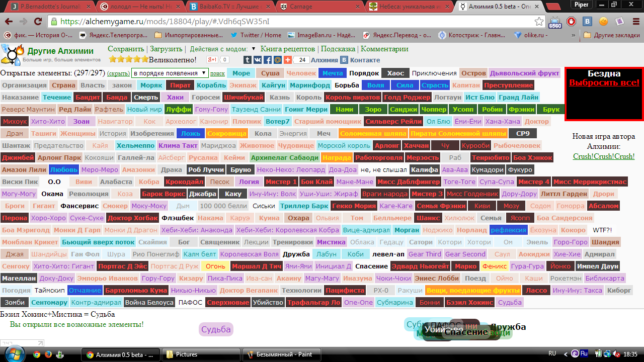Click the Луффи element tile
This screenshot has width=644, height=362.
click(x=179, y=109)
